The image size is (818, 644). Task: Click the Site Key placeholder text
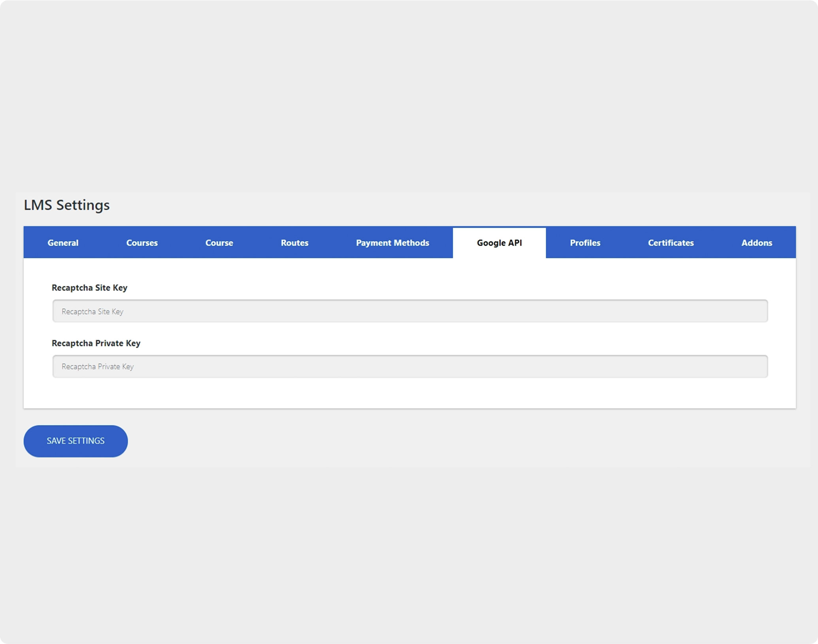tap(92, 312)
